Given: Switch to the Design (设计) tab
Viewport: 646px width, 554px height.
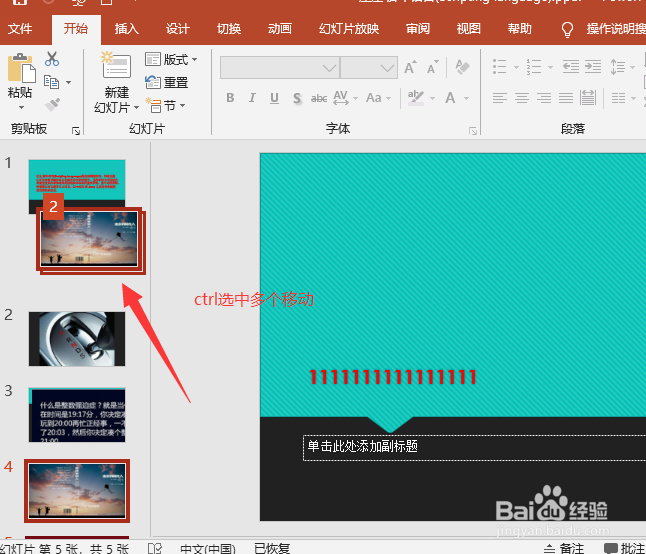Looking at the screenshot, I should [x=178, y=29].
